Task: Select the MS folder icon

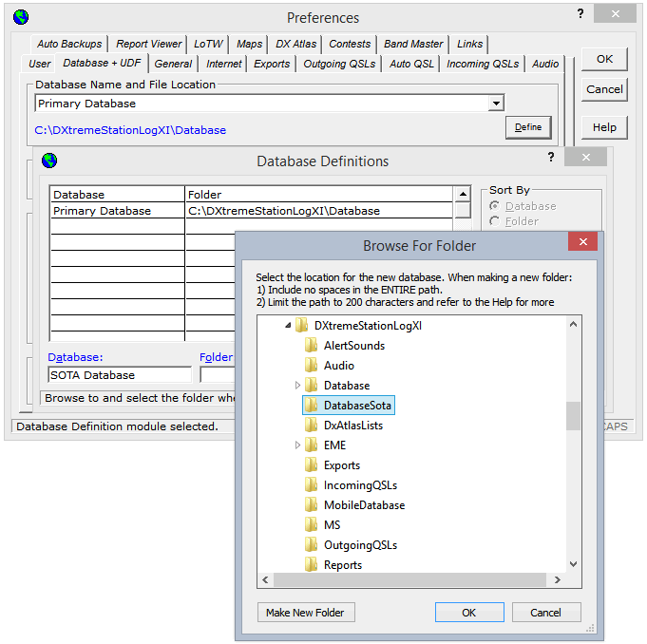Action: click(x=311, y=524)
